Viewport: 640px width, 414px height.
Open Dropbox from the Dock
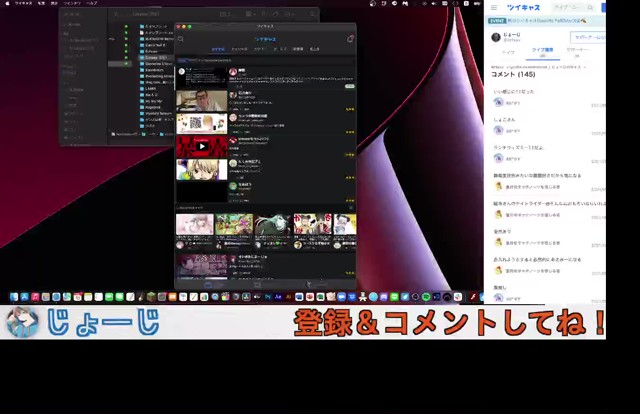352,297
